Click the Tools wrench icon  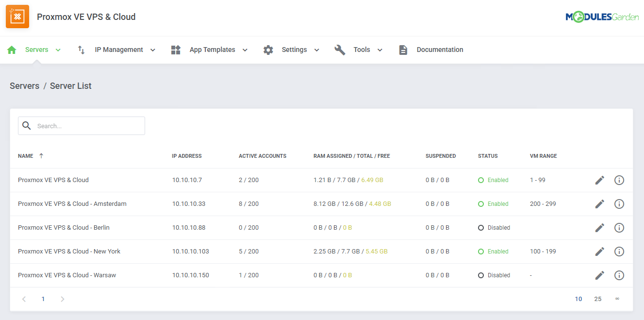pyautogui.click(x=340, y=50)
